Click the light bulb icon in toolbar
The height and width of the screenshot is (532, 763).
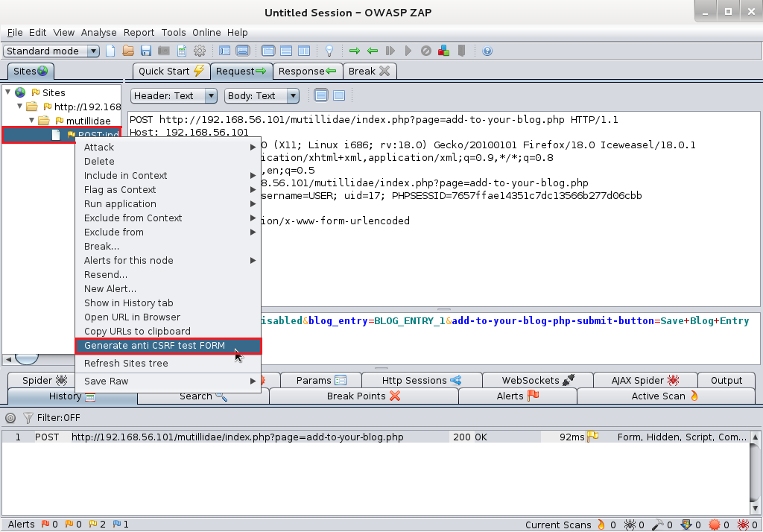point(329,51)
